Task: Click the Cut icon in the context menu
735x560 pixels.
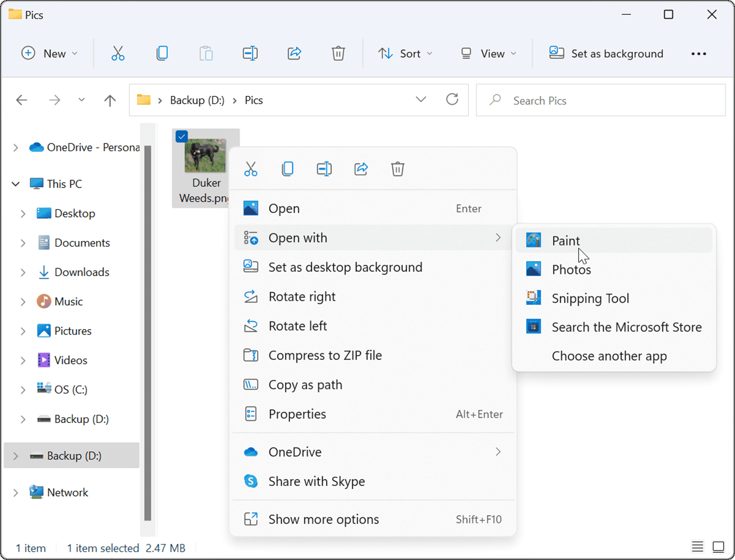Action: pyautogui.click(x=251, y=168)
